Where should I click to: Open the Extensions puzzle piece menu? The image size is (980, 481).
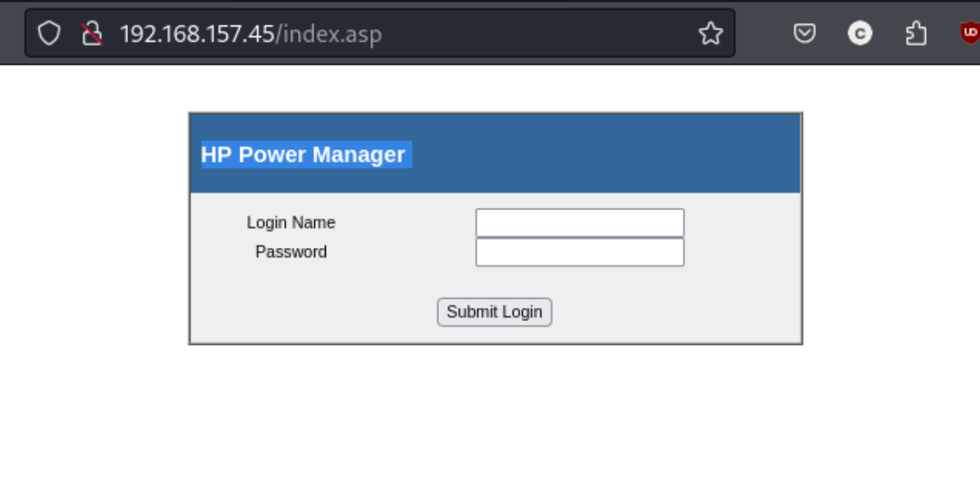pos(916,33)
